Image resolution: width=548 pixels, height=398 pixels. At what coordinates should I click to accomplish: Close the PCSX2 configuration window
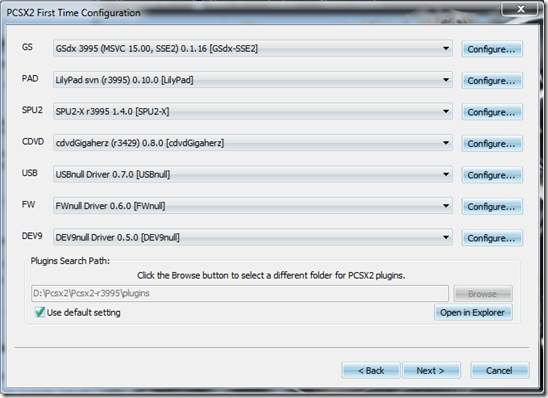point(521,9)
